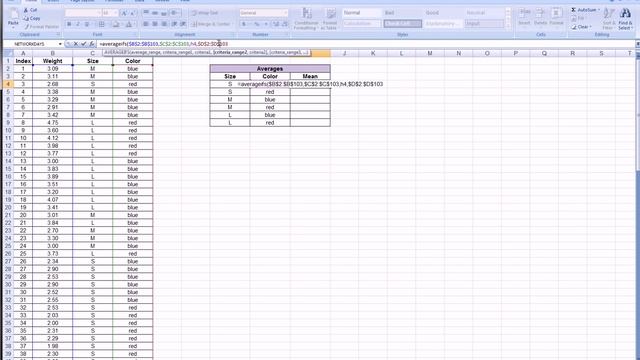
Task: Center cell text horizontally
Action: pyautogui.click(x=155, y=24)
